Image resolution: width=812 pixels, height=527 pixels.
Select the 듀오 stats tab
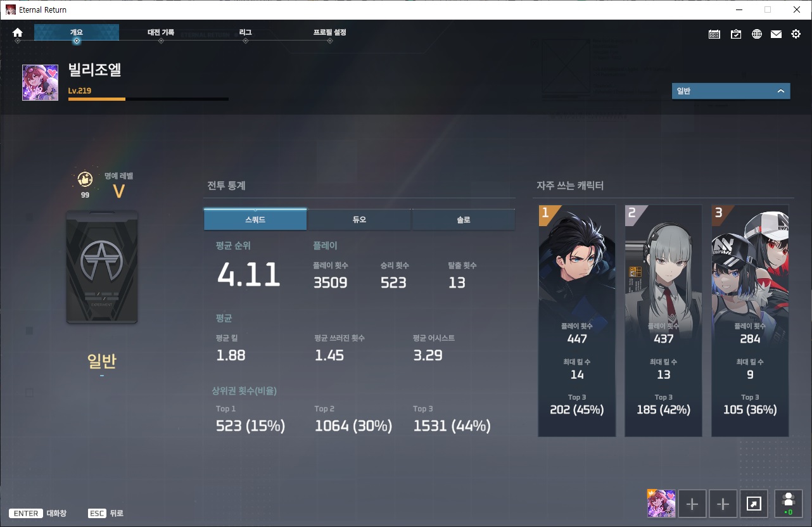(x=359, y=220)
